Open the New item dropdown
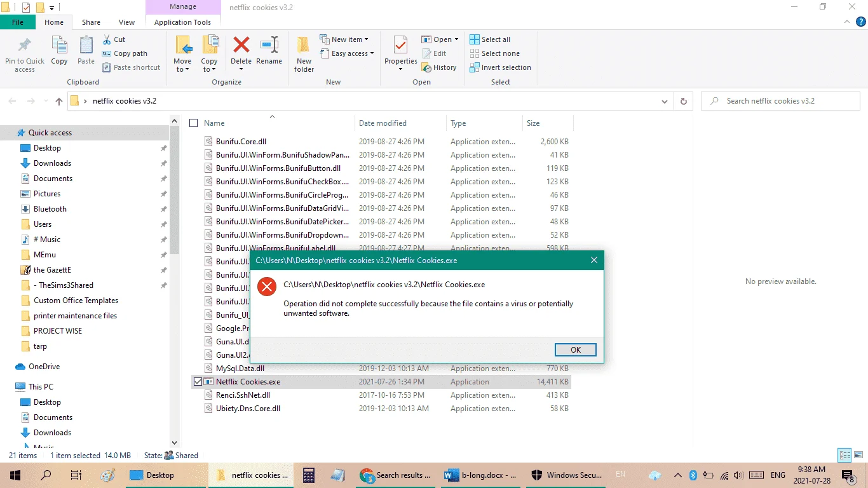The width and height of the screenshot is (868, 488). [x=344, y=39]
